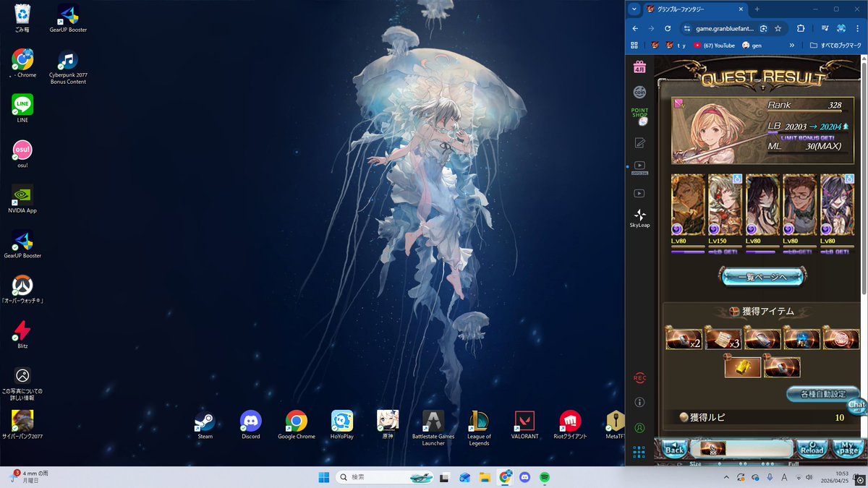Open the NVIDIA App desktop icon
This screenshot has height=488, width=868.
pyautogui.click(x=22, y=199)
